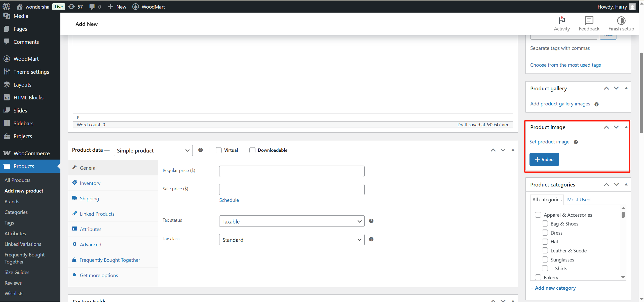
Task: Open the Simple product type dropdown
Action: [x=153, y=150]
